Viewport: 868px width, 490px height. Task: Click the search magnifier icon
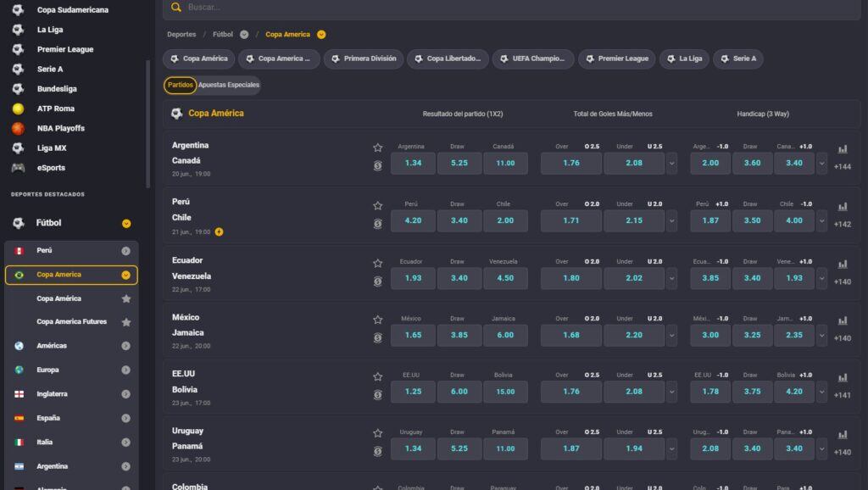click(x=175, y=7)
